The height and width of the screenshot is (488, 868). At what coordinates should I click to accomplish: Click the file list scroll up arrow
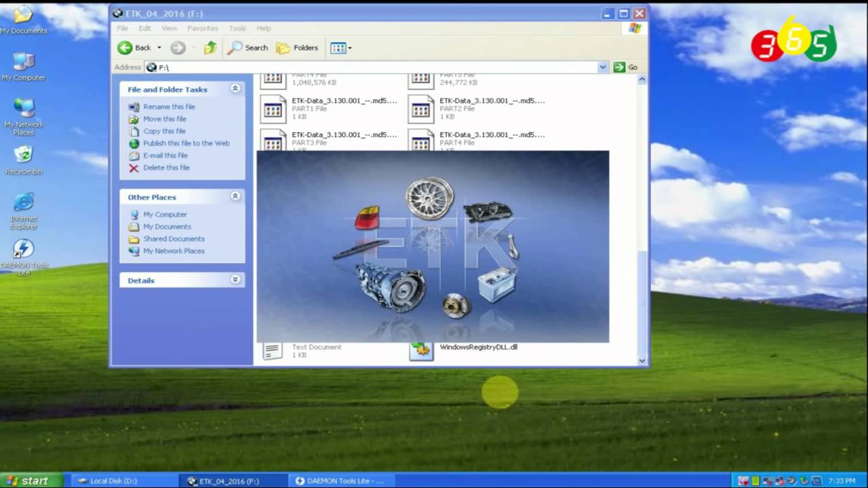pyautogui.click(x=642, y=79)
